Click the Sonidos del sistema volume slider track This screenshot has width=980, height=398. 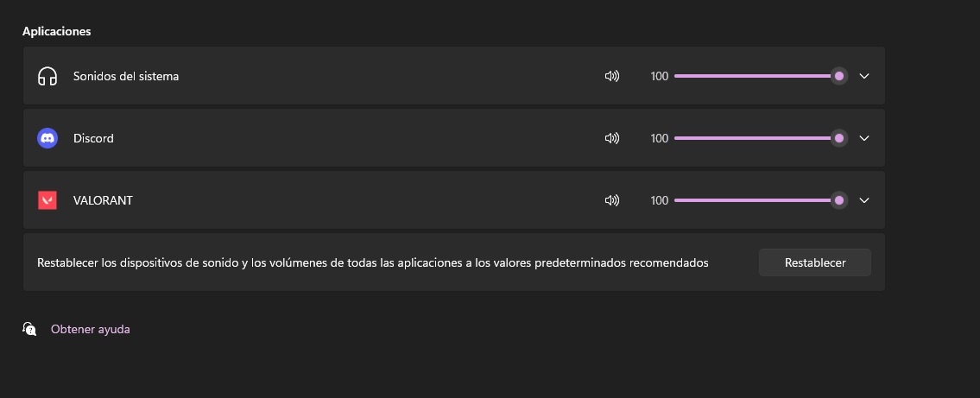tap(751, 76)
